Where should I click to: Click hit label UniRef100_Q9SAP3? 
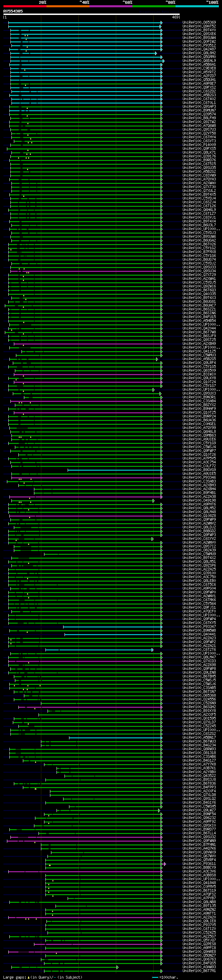tap(199, 106)
